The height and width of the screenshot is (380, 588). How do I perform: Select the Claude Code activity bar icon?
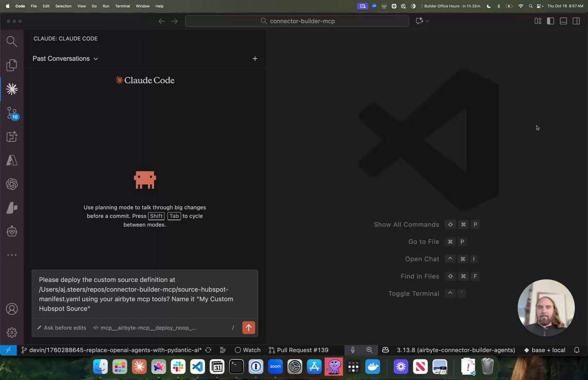tap(12, 89)
